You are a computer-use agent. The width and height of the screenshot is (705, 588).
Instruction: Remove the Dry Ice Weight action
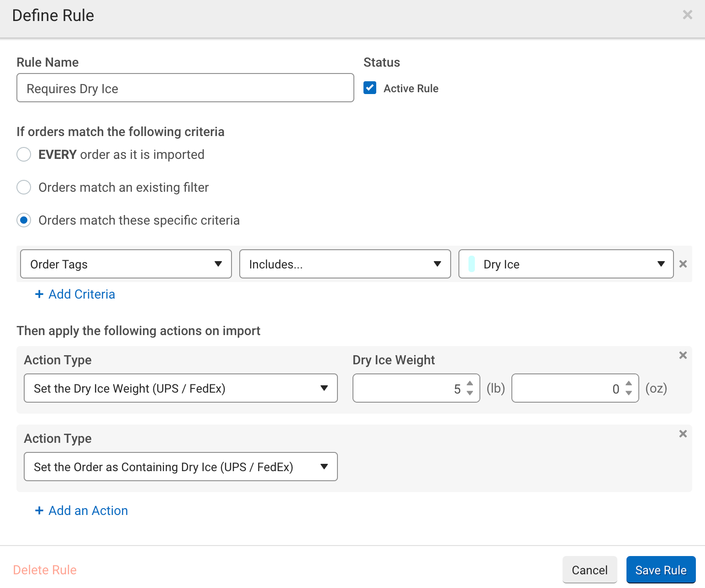tap(683, 355)
